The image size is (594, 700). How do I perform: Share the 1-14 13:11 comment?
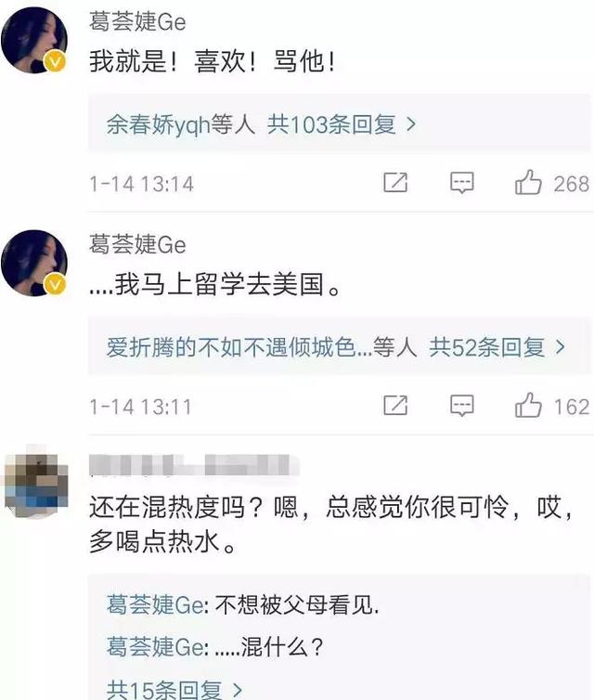[395, 405]
